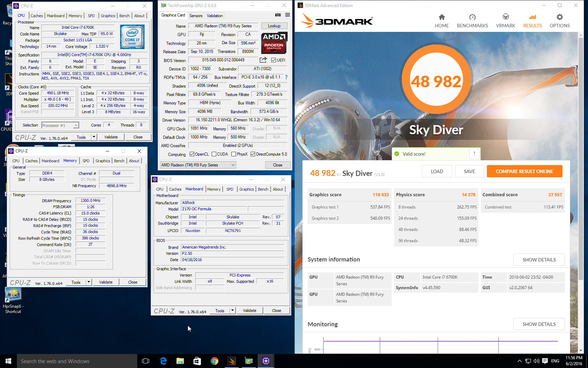
Task: Close GPU-Z with Close button
Action: [x=278, y=165]
